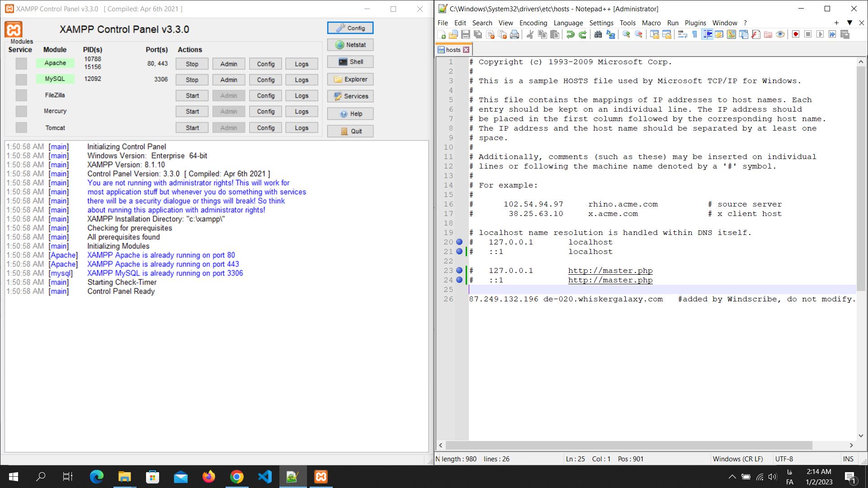Viewport: 868px width, 488px height.
Task: Select the hosts document tab
Action: click(453, 50)
